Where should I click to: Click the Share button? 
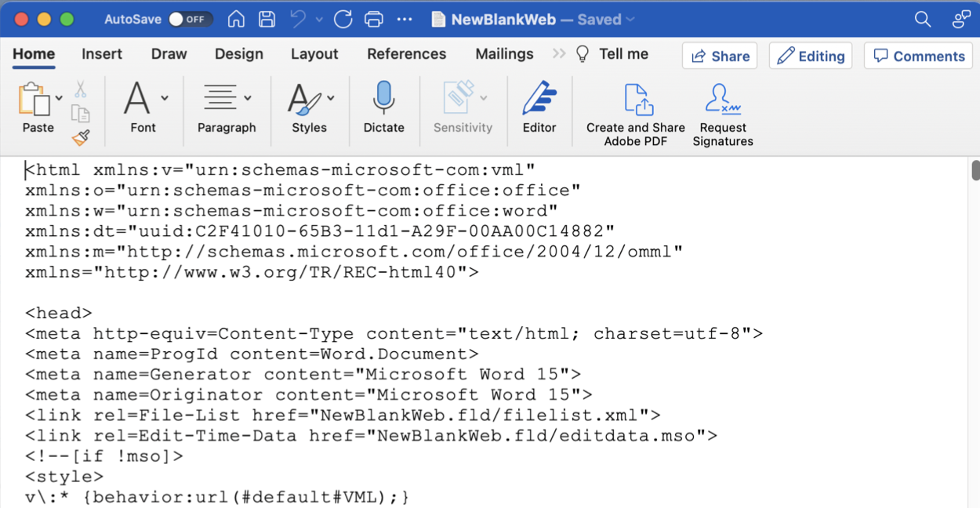tap(720, 56)
